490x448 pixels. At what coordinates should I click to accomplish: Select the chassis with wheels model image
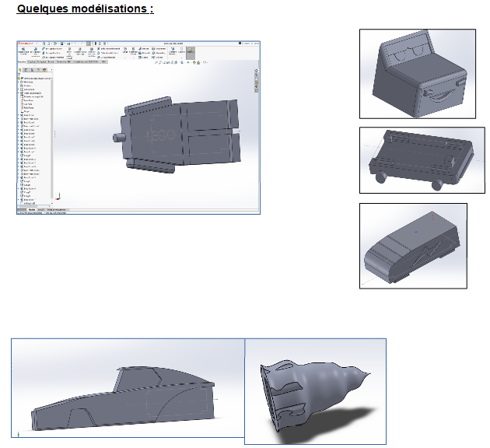[417, 159]
